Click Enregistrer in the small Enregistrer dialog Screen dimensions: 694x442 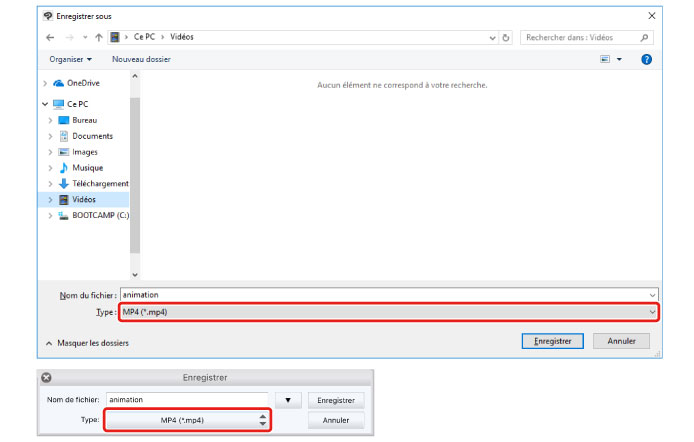[x=336, y=400]
